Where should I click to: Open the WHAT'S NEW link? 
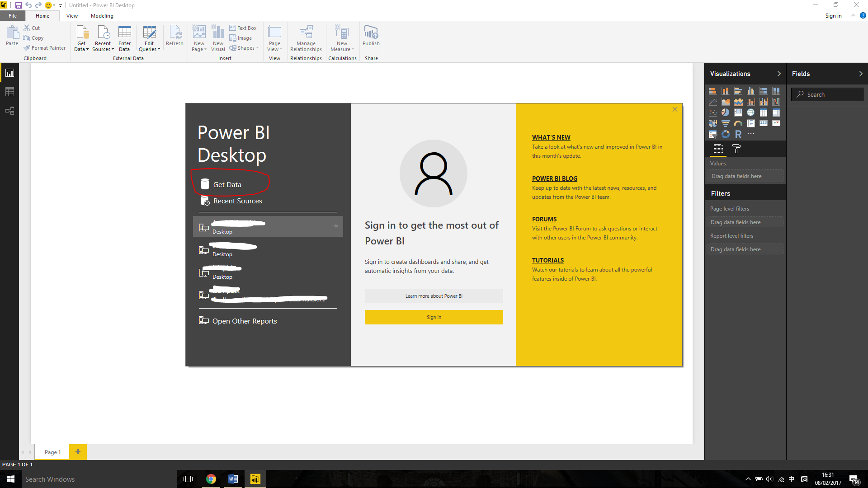(551, 137)
